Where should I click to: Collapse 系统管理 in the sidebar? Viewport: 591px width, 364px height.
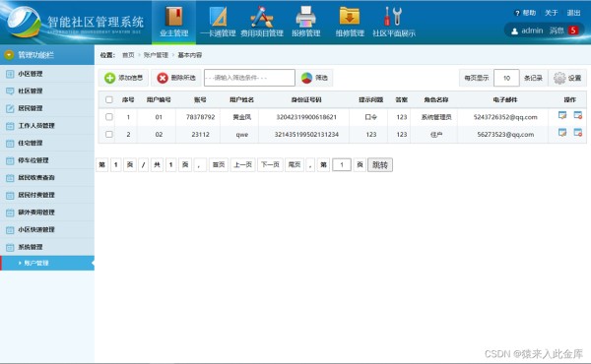coord(47,247)
